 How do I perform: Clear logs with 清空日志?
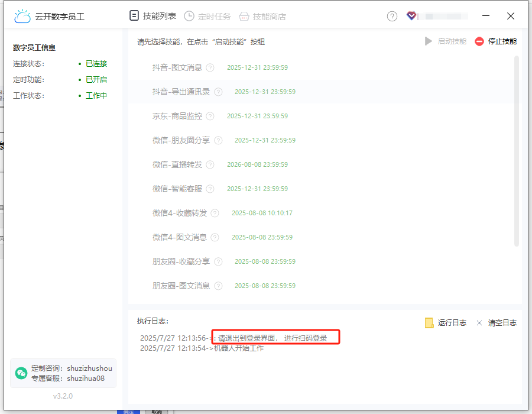tap(496, 323)
